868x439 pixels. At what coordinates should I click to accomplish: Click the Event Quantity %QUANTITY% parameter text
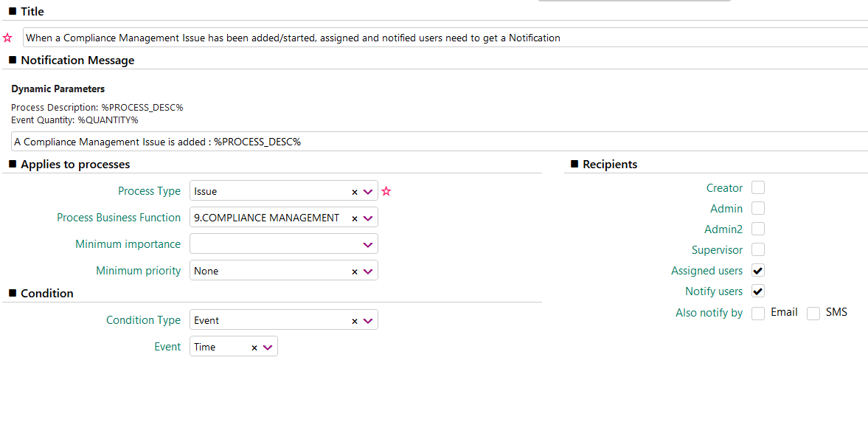(x=74, y=120)
